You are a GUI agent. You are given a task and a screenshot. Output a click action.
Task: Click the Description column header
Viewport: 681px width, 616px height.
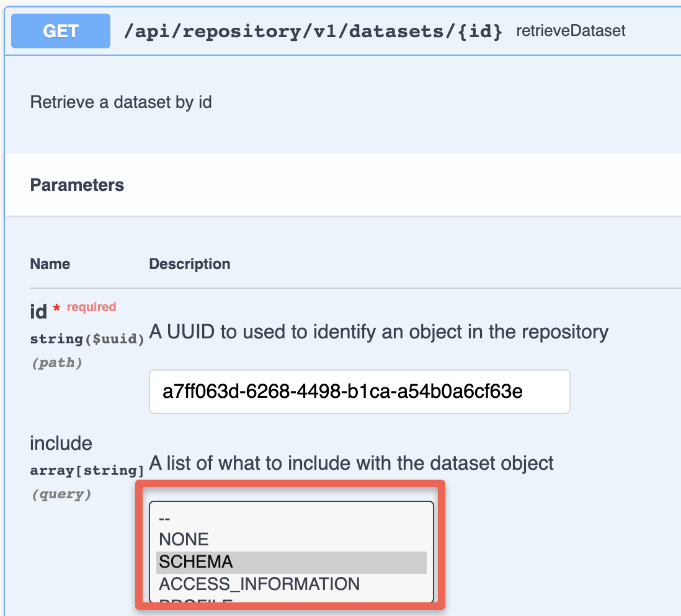(189, 264)
